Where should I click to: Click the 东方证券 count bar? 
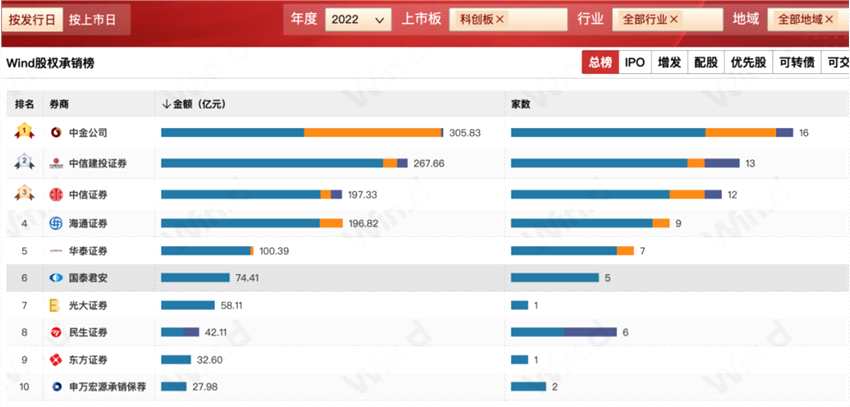point(519,360)
